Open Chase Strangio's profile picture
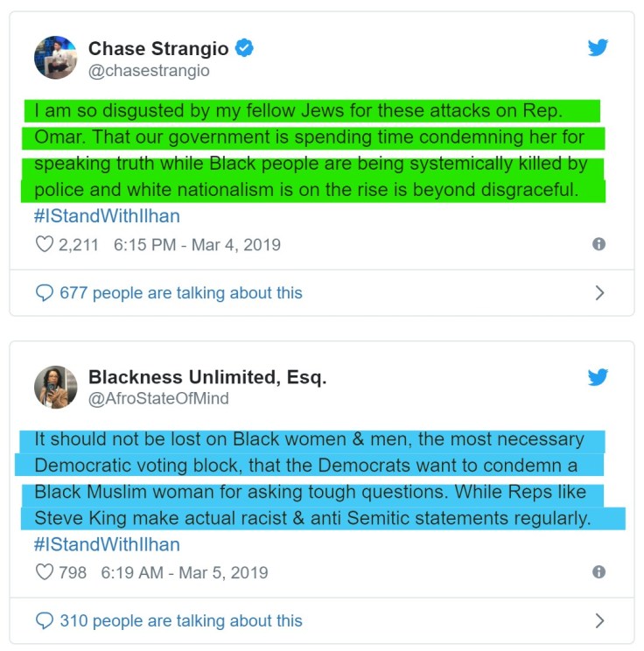Screen dimensions: 644x651 click(x=56, y=58)
